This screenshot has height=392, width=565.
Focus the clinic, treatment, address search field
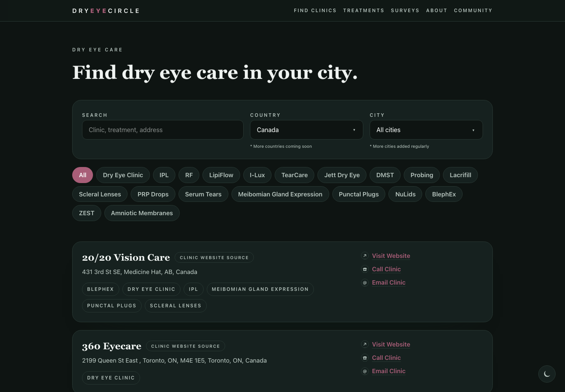click(x=163, y=130)
